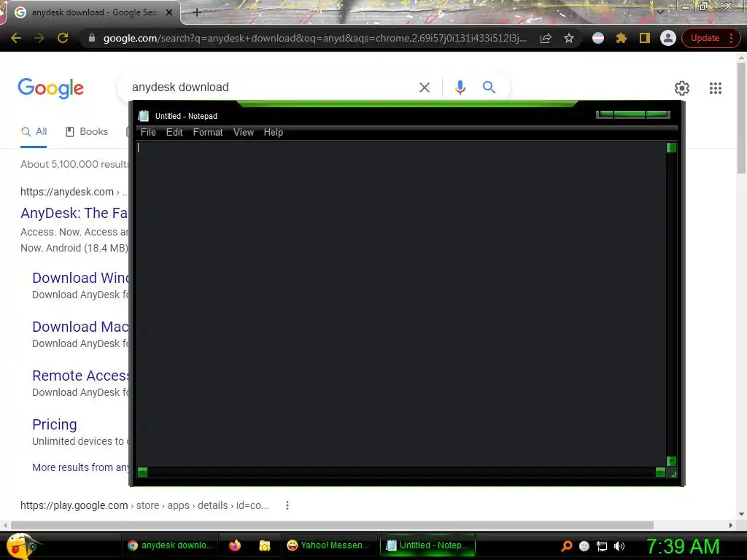Open Notepad's File menu
The height and width of the screenshot is (560, 747).
point(148,133)
